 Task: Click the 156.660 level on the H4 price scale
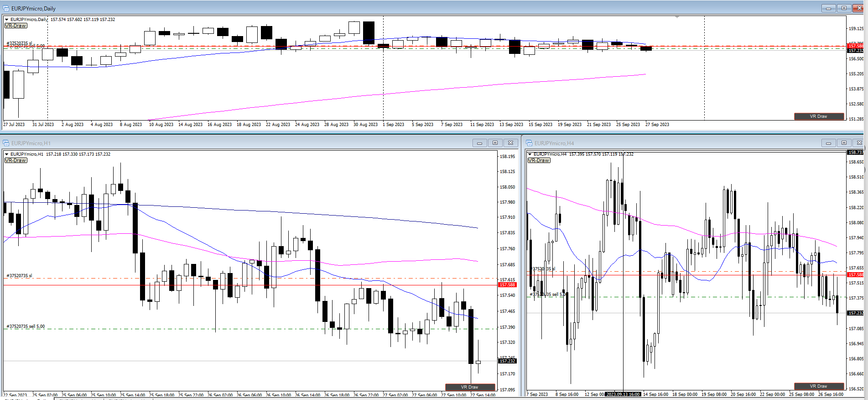tap(856, 374)
